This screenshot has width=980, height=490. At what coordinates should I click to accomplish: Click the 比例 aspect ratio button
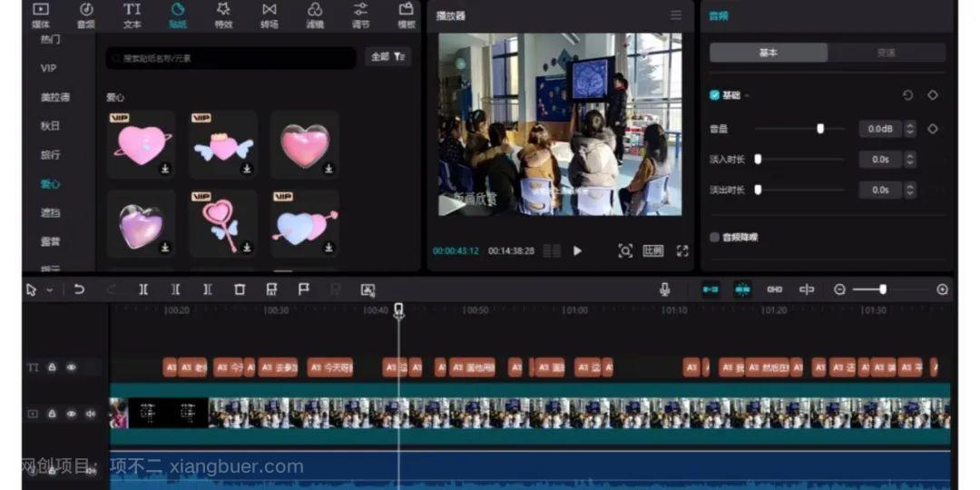pyautogui.click(x=653, y=251)
